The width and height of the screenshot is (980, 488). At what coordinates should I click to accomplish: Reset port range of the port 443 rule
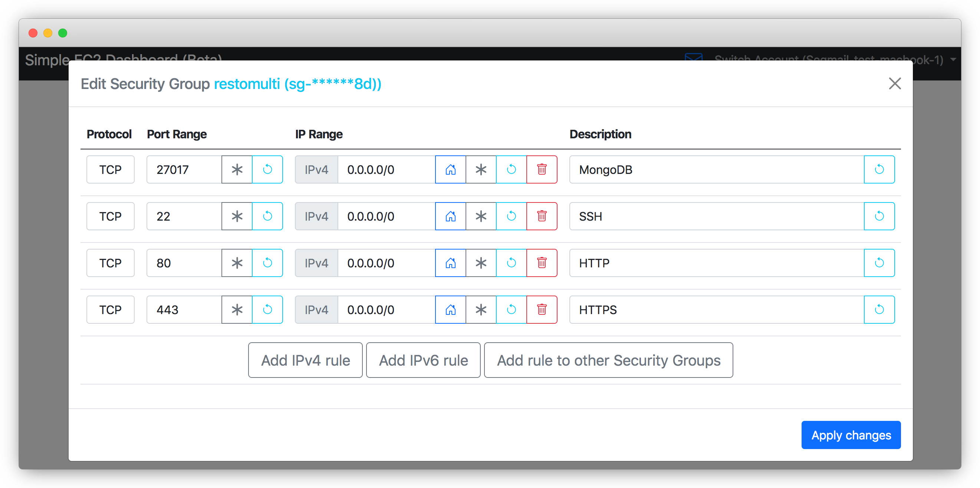point(267,310)
